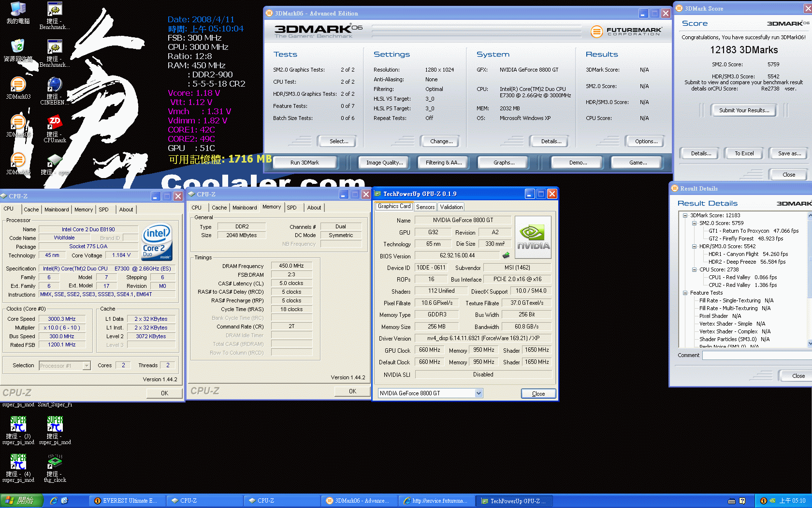Collapse the HDR/SM3.0 Score: 5542 node
812x508 pixels.
click(694, 247)
